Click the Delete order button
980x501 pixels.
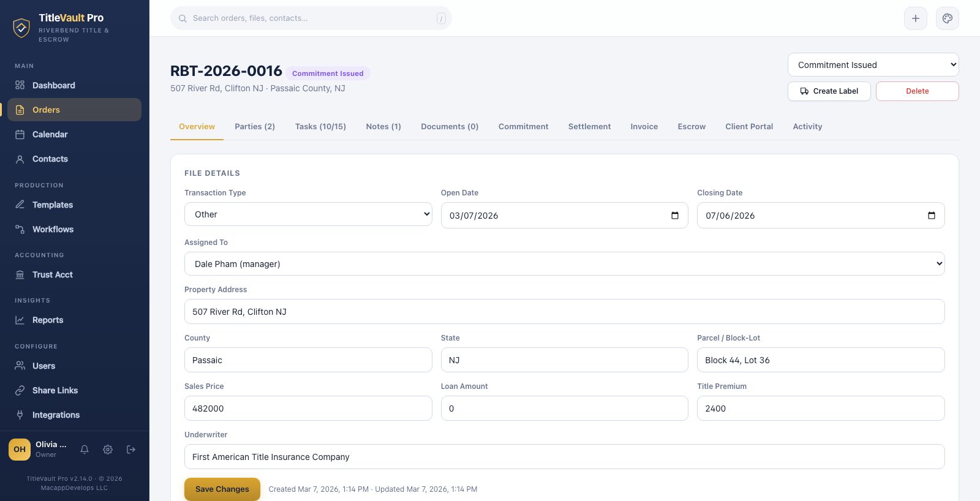tap(918, 91)
